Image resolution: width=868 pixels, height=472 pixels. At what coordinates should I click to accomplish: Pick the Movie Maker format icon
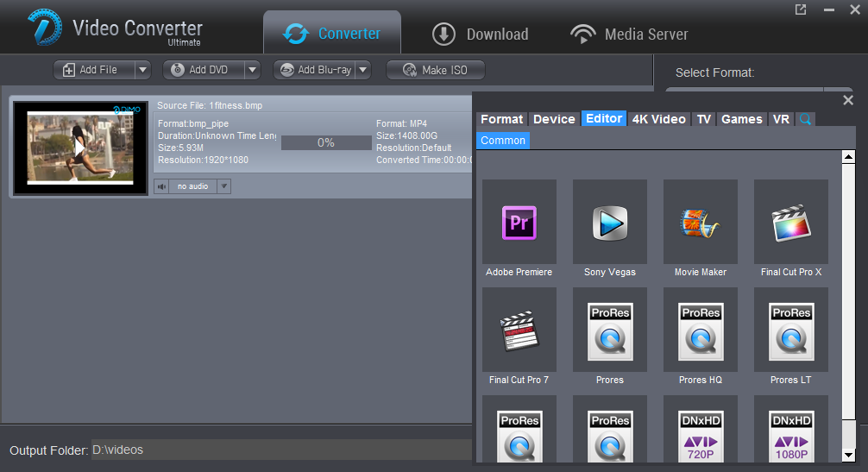(x=701, y=222)
